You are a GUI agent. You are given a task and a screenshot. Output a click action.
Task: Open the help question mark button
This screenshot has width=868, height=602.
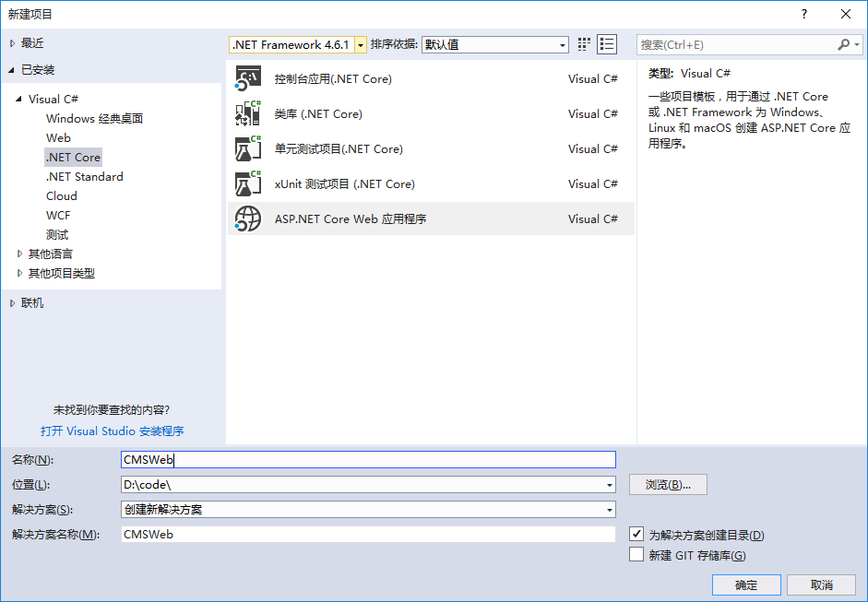pyautogui.click(x=804, y=14)
